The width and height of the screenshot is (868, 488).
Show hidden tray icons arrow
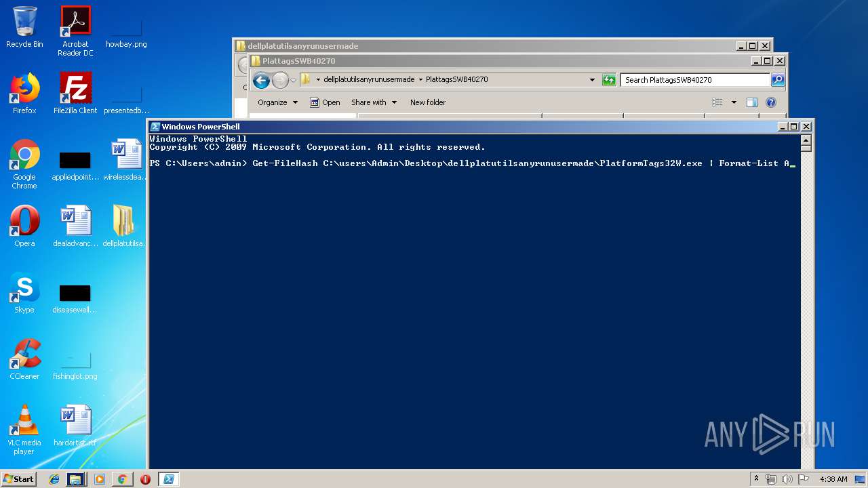pos(756,479)
